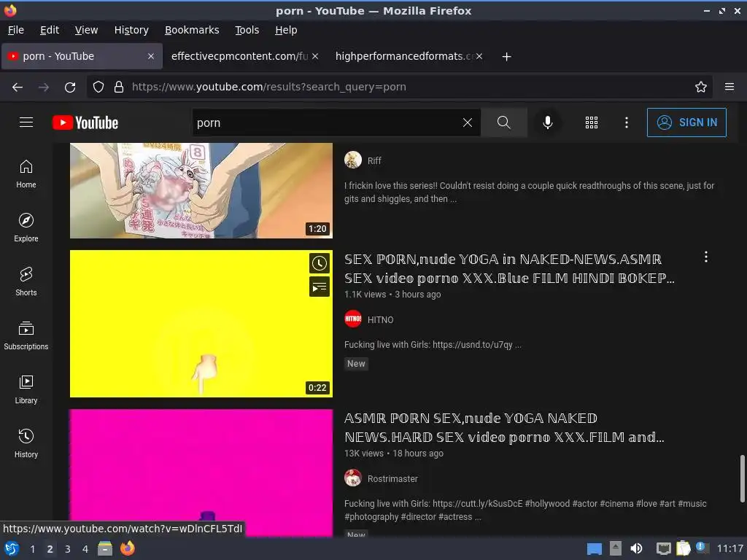Open the Riff channel name link

374,161
